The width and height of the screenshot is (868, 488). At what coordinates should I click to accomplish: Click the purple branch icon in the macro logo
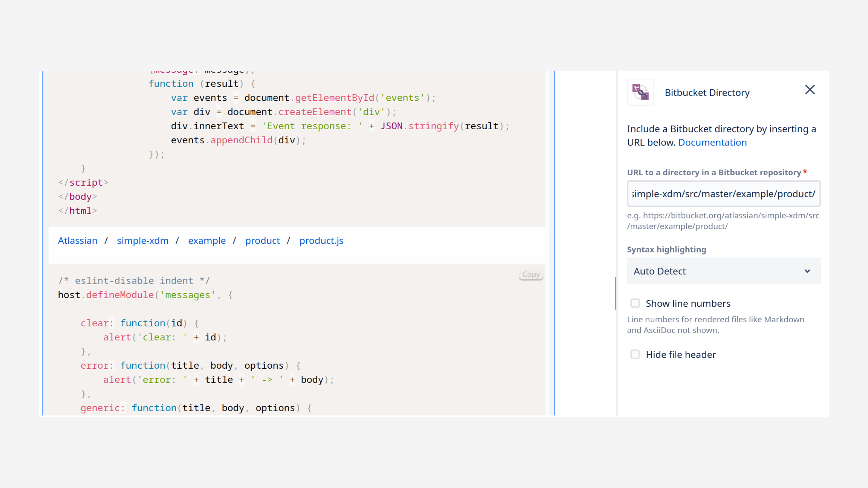click(x=637, y=88)
